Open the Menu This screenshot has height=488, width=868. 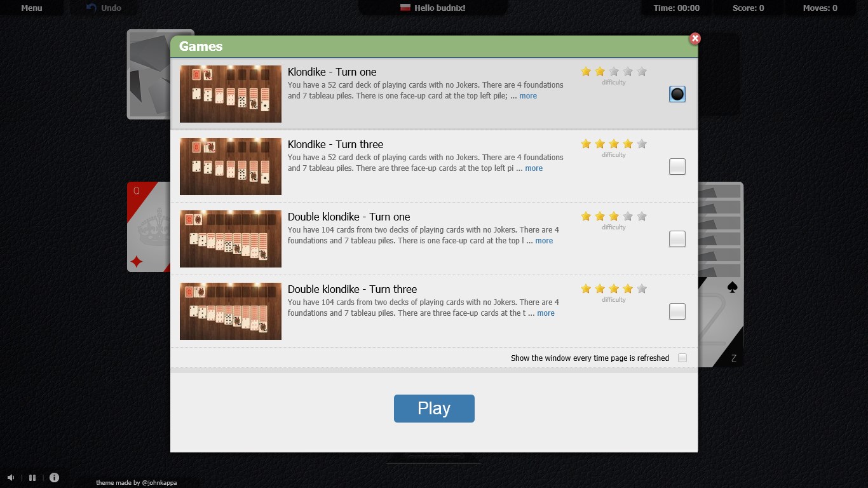coord(31,8)
